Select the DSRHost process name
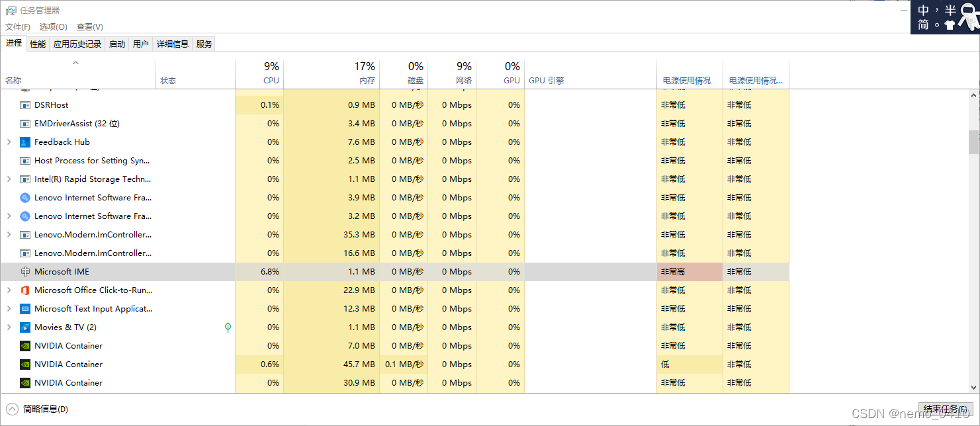Viewport: 980px width, 426px height. tap(51, 105)
